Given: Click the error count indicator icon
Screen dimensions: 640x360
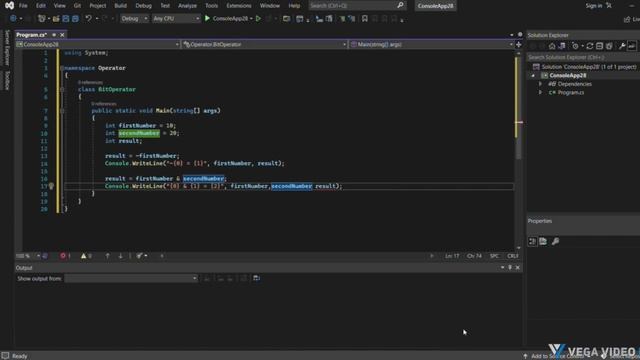Looking at the screenshot, I should pos(64,256).
